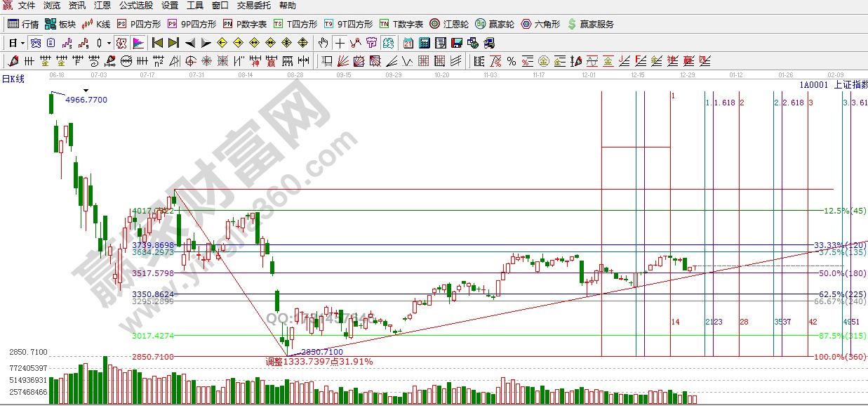This screenshot has width=868, height=406.
Task: Open the 赢家服务 dollar-sign service button
Action: [590, 24]
